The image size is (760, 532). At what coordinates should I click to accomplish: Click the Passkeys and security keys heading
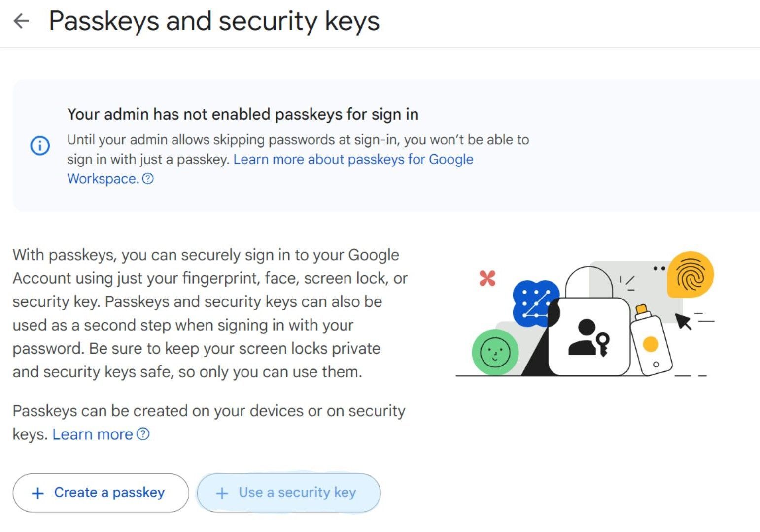pos(214,21)
